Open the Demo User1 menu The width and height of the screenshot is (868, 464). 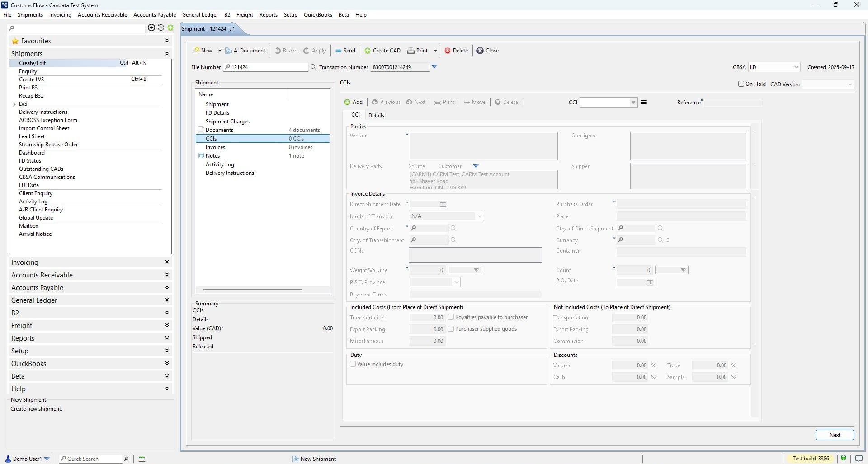click(x=28, y=459)
